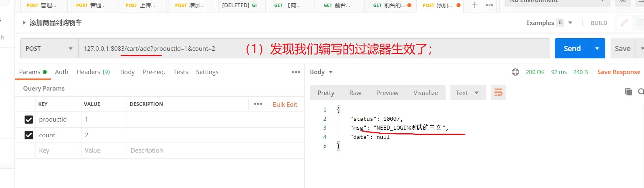Click the productId value cell '1'
Image resolution: width=644 pixels, height=188 pixels.
click(104, 120)
